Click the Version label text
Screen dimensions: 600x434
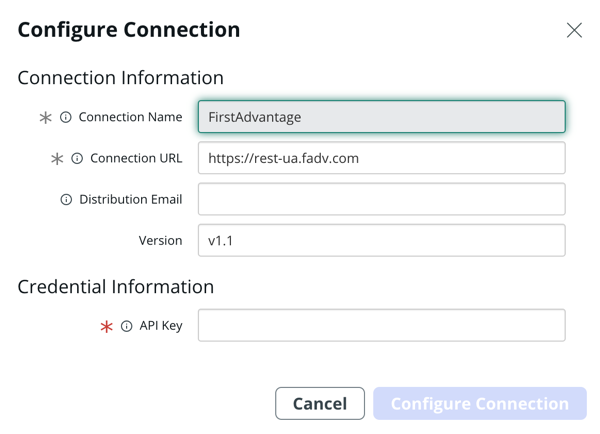pos(160,241)
